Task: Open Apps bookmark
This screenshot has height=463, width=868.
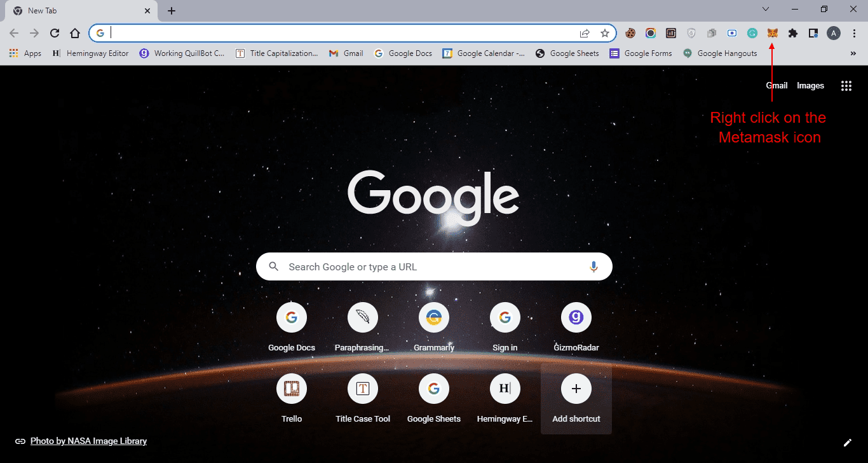Action: click(x=25, y=53)
